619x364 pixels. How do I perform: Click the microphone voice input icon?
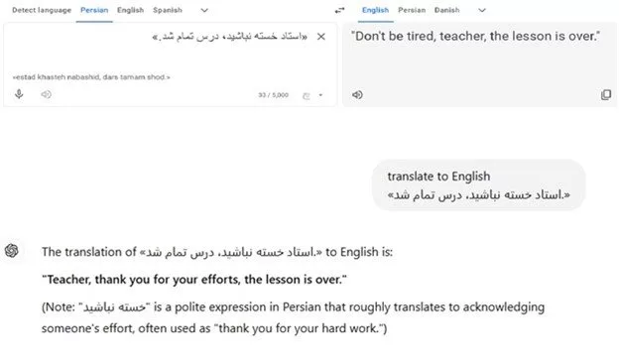[x=19, y=94]
